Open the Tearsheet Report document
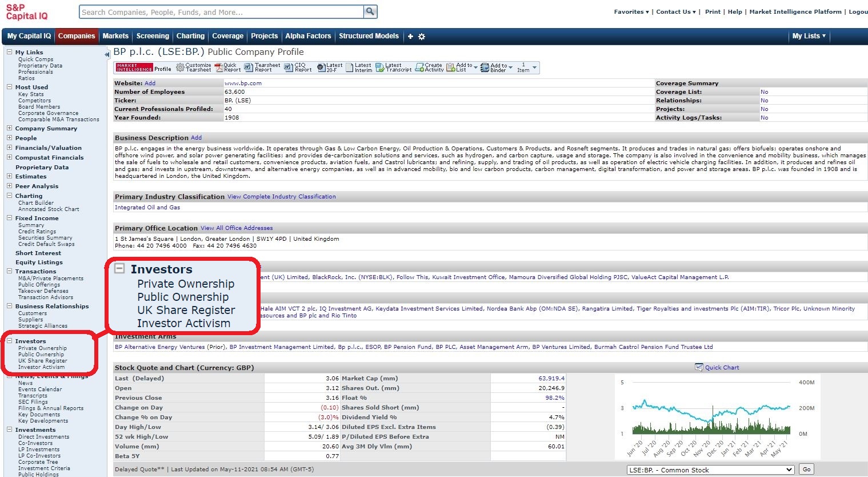Screen dimensions: 868x477 [249, 67]
